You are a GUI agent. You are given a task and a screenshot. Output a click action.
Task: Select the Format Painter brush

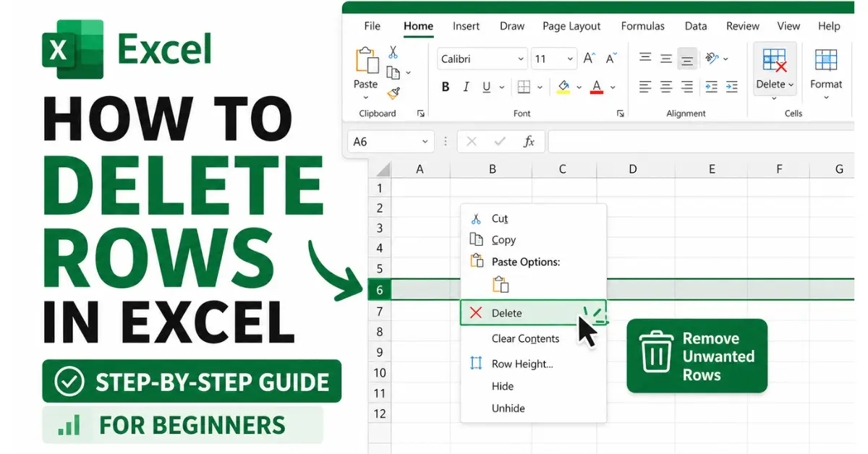(393, 93)
